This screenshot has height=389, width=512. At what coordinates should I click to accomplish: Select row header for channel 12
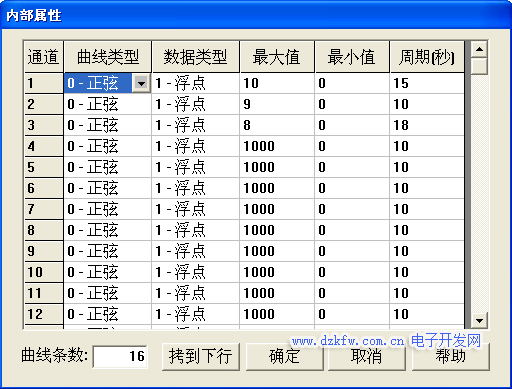pos(44,314)
